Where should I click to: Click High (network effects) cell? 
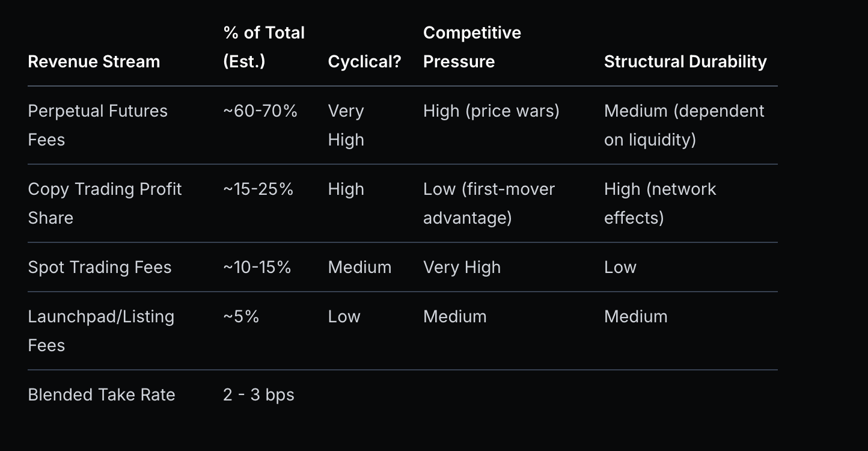(659, 203)
